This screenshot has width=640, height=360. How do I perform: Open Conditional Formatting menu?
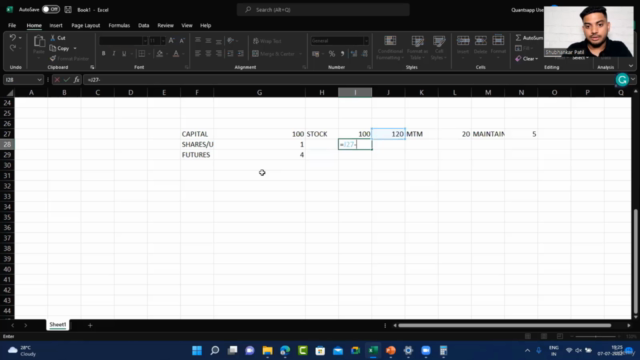pyautogui.click(x=390, y=47)
